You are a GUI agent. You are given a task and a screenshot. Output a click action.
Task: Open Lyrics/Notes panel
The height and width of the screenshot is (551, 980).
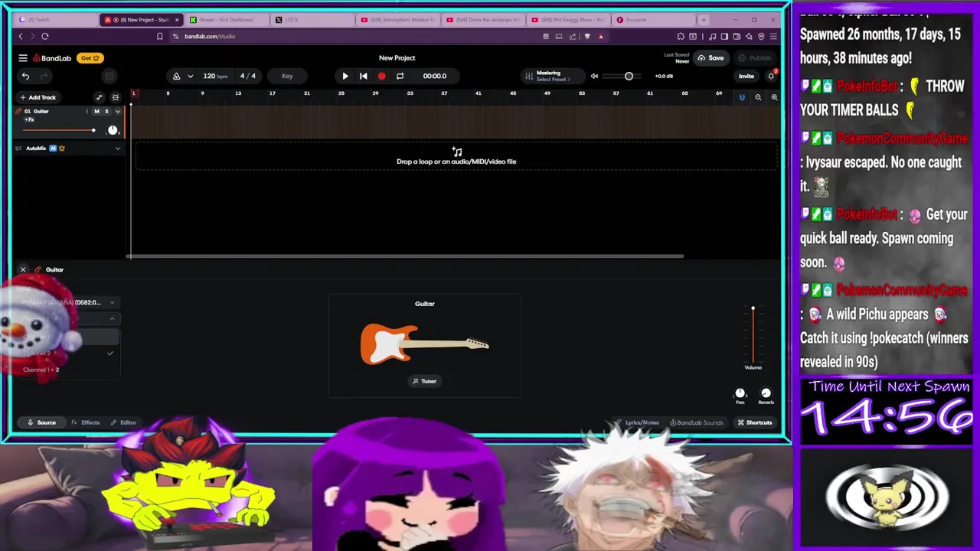[637, 422]
